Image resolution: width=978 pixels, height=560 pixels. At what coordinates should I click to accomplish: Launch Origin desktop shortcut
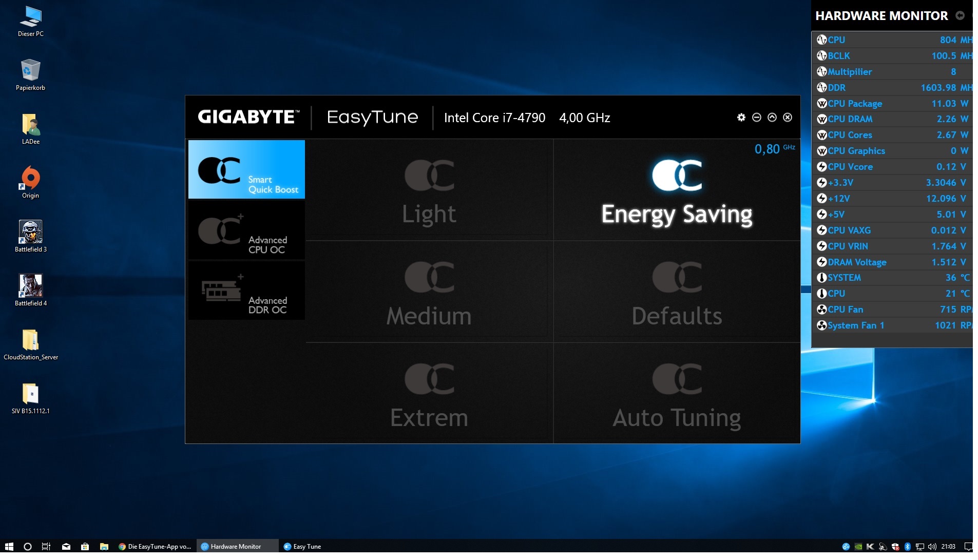[30, 183]
